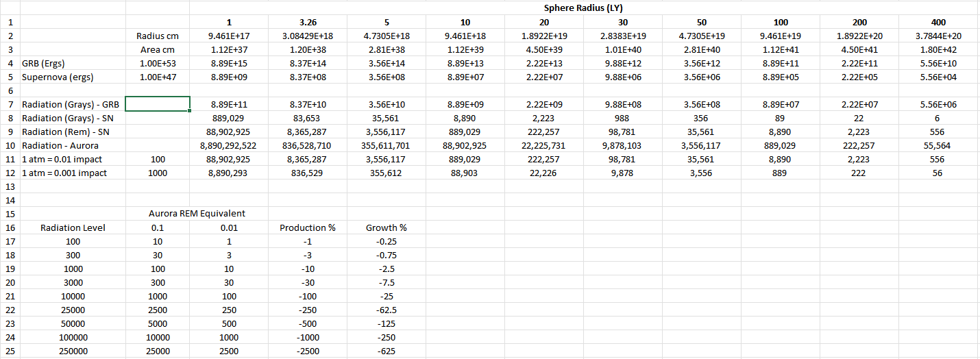Select the -62.5 growth cell
980x359 pixels.
coord(387,310)
